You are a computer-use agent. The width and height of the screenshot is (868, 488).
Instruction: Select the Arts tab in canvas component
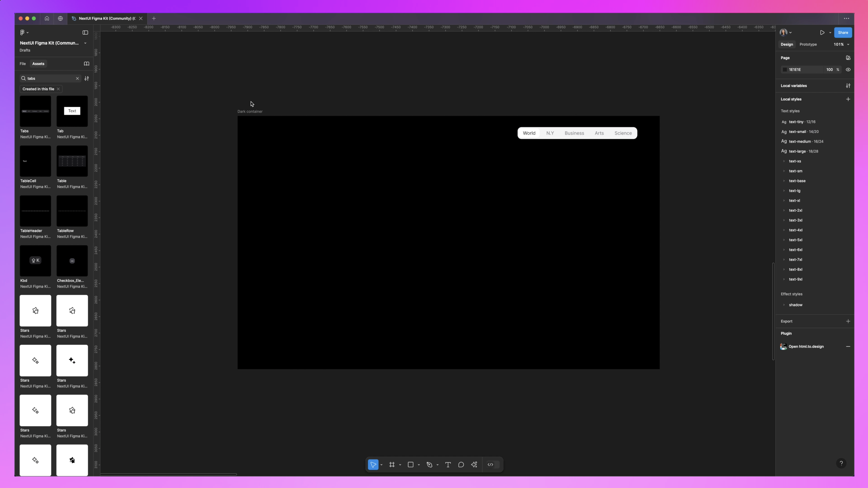click(599, 132)
